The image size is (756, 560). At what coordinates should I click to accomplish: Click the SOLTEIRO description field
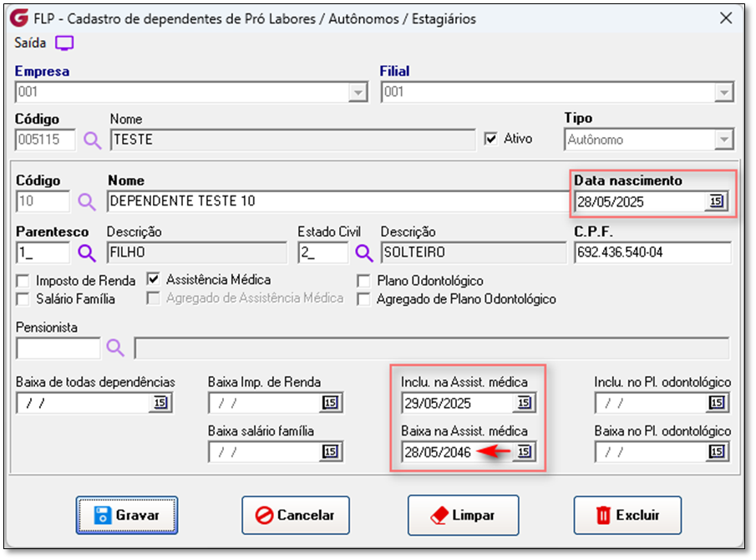click(x=474, y=252)
